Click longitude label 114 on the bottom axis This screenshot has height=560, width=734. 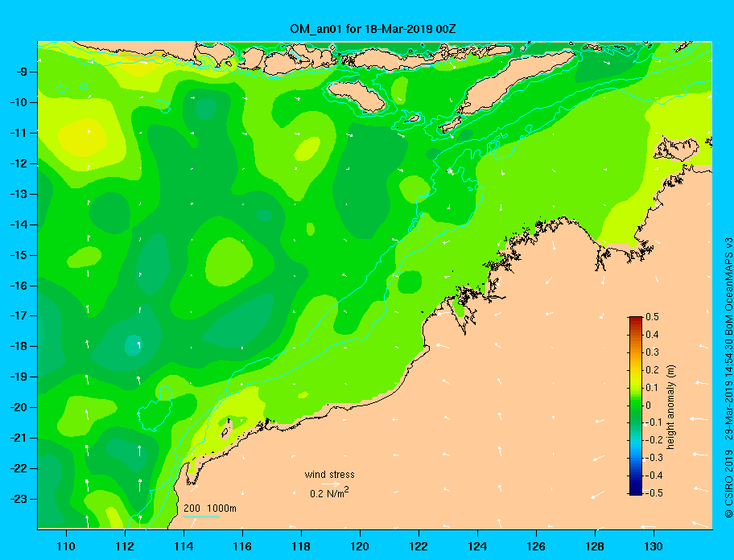(x=183, y=546)
